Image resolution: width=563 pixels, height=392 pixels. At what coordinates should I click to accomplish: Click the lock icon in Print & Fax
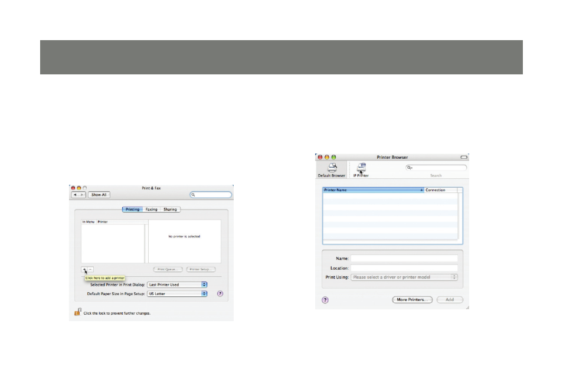coord(77,312)
